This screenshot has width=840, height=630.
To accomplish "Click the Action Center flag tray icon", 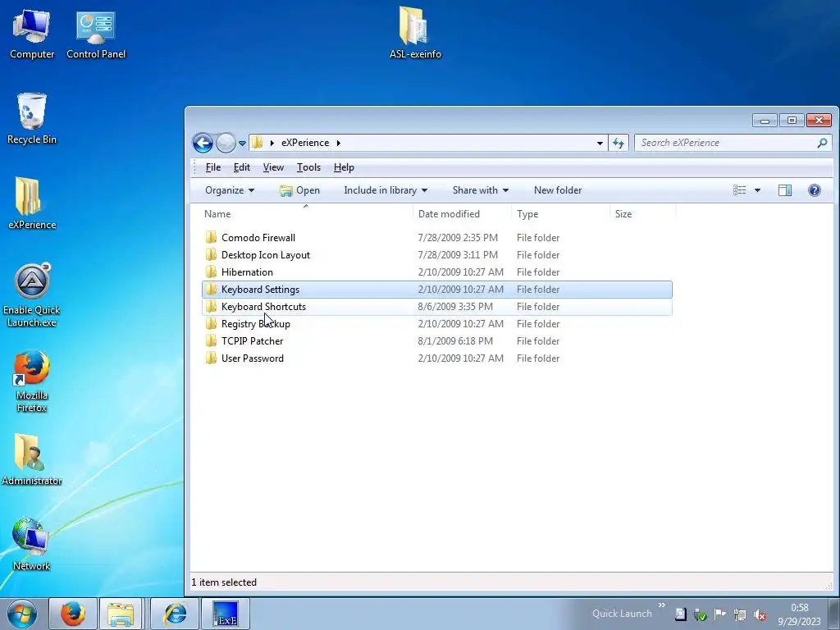I will pyautogui.click(x=719, y=614).
